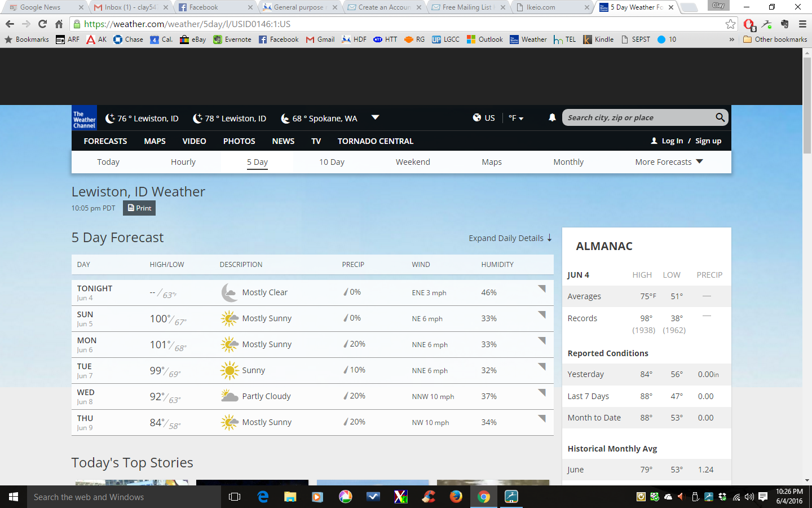Click The Weather Channel logo
The image size is (812, 508).
click(x=84, y=119)
